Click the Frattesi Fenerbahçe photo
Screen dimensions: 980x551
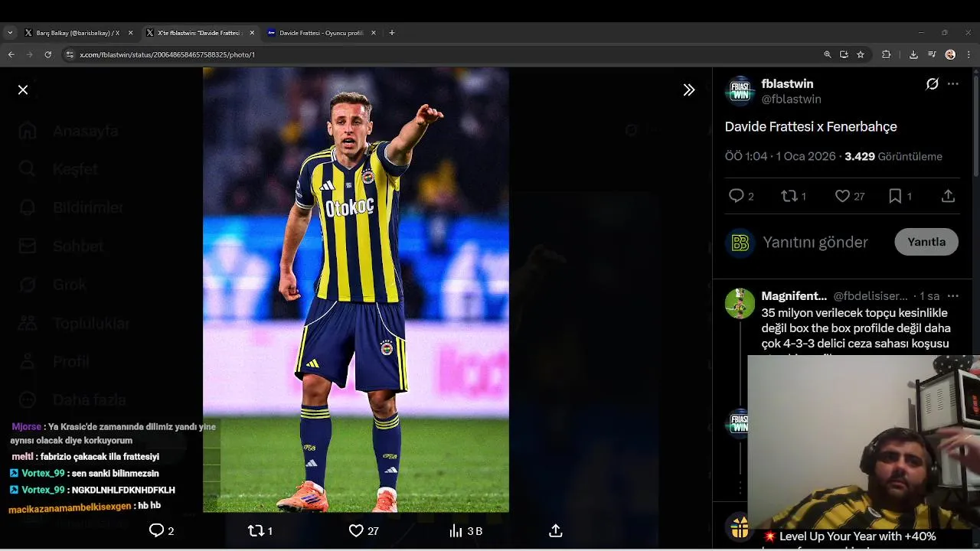pos(356,289)
